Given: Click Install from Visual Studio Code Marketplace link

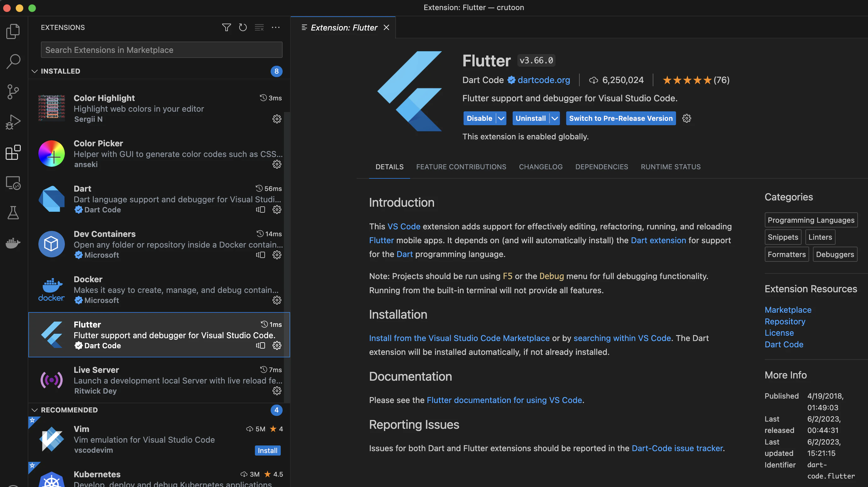Looking at the screenshot, I should tap(459, 338).
